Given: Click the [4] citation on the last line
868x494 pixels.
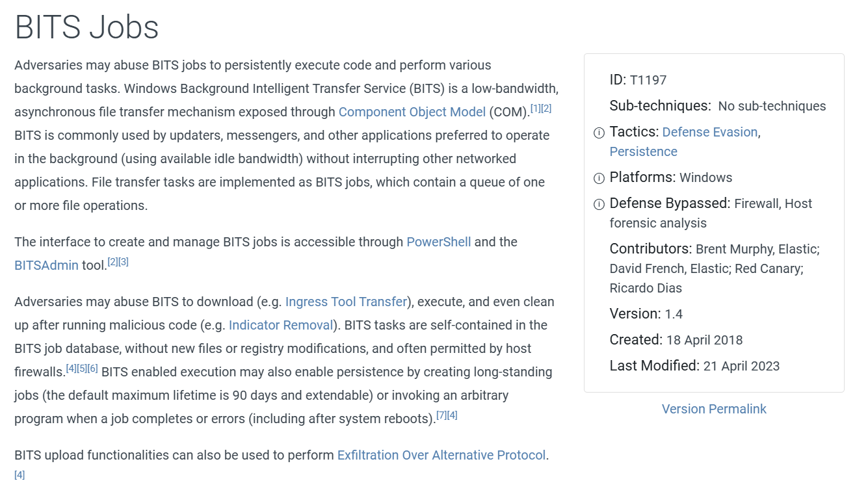Looking at the screenshot, I should 20,475.
